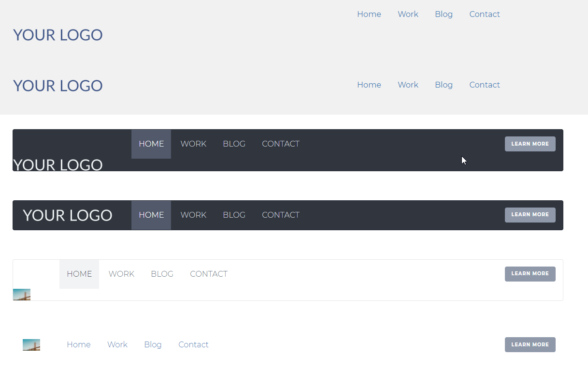Click Home link in second gray navbar

coord(369,85)
